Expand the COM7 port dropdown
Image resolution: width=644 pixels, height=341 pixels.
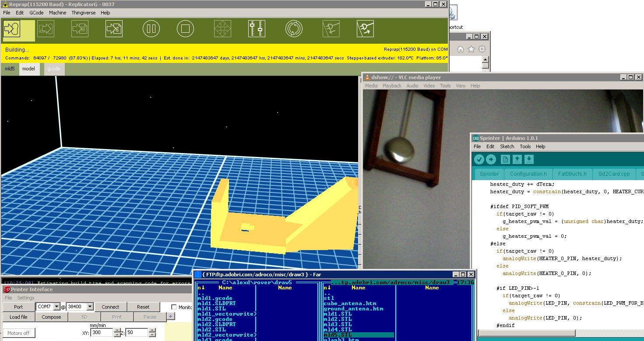tap(56, 307)
